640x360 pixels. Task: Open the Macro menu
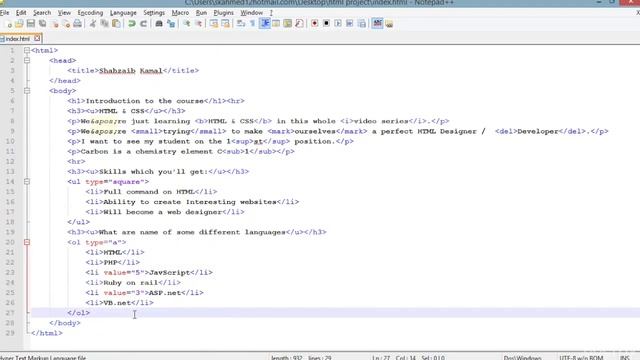[180, 13]
